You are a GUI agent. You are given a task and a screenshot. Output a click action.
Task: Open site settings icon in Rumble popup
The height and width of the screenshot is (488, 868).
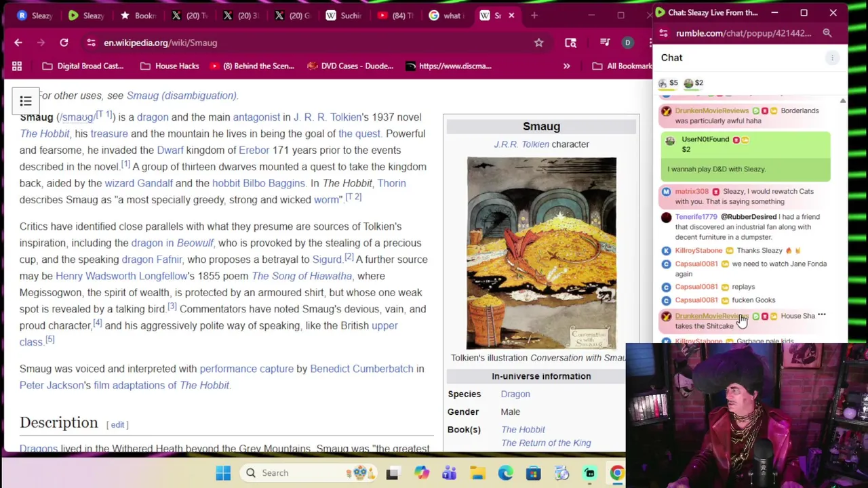pyautogui.click(x=664, y=33)
